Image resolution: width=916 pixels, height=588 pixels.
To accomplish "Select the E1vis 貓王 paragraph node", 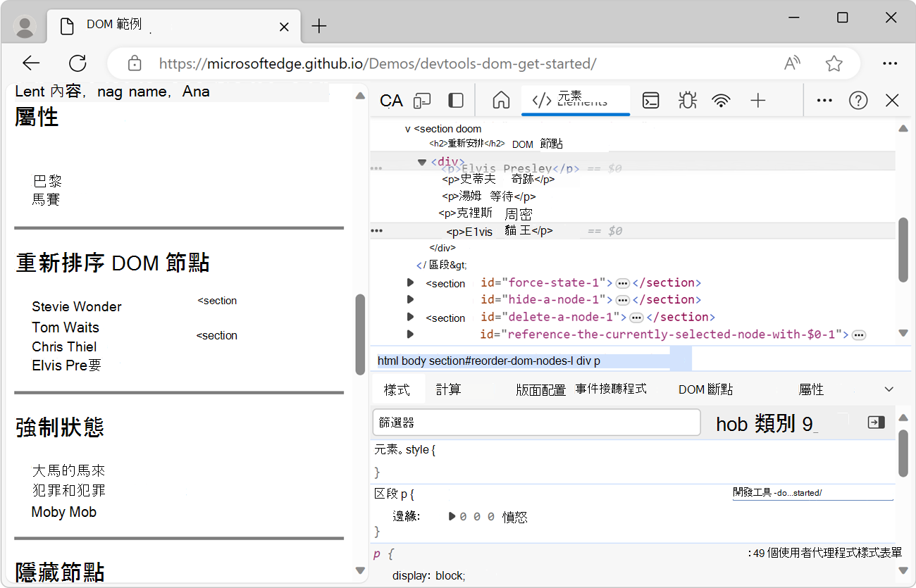I will tap(500, 231).
